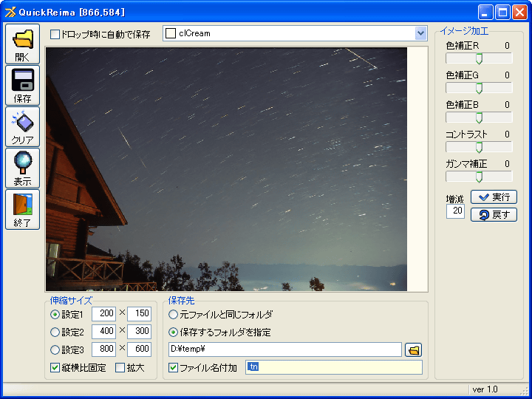Open the clCream color dropdown arrow
The width and height of the screenshot is (532, 399).
click(x=420, y=33)
